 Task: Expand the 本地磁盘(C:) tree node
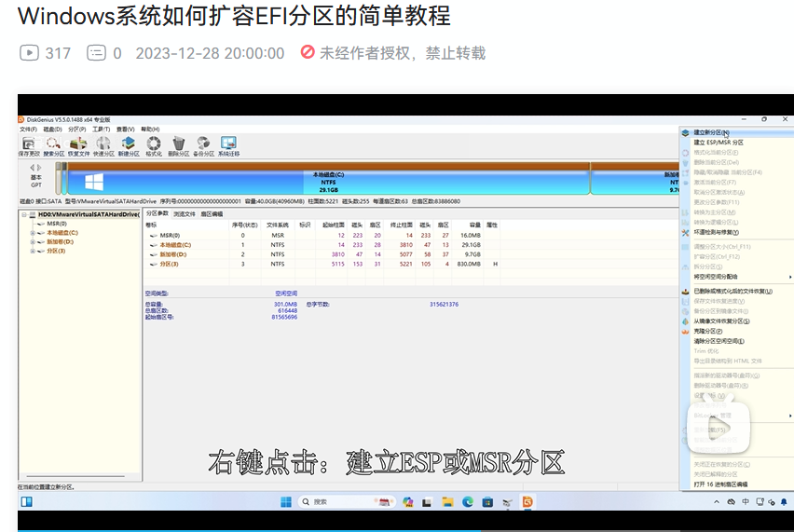(x=33, y=233)
